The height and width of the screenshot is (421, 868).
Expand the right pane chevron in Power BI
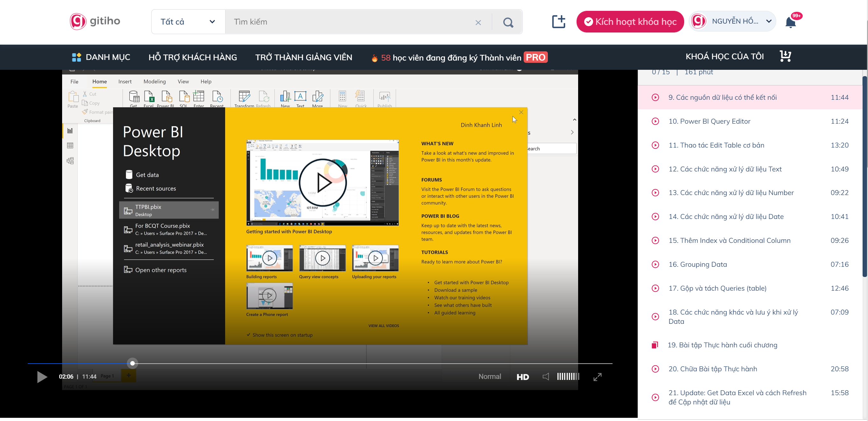click(x=572, y=133)
